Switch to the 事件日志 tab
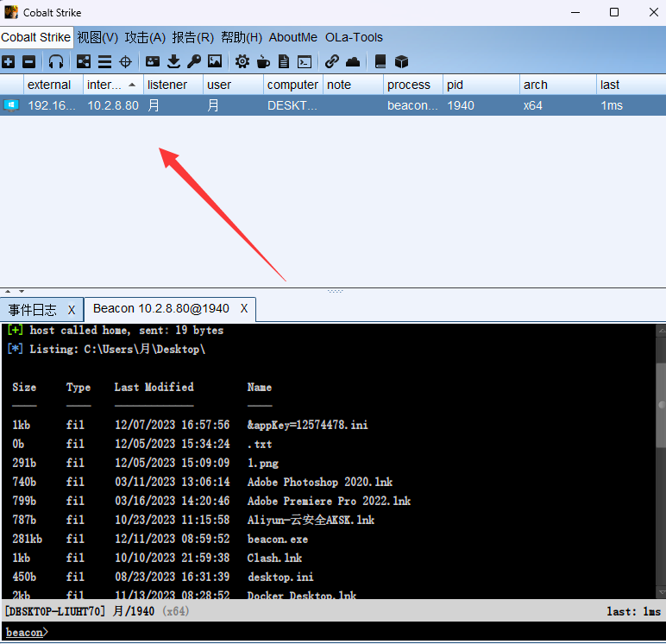Screen dimensions: 666x644 (33, 309)
